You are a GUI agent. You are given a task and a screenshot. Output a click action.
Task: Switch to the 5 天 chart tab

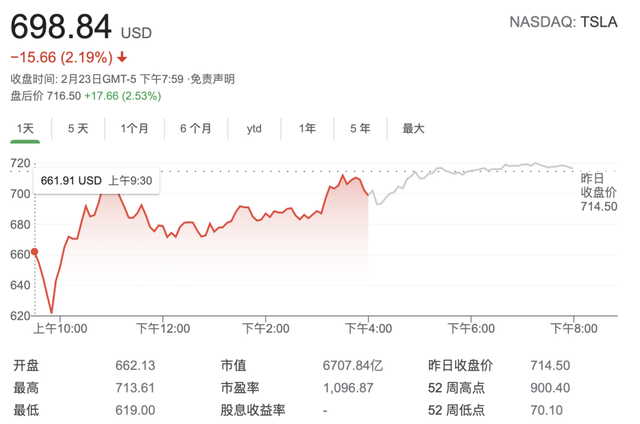pos(78,128)
